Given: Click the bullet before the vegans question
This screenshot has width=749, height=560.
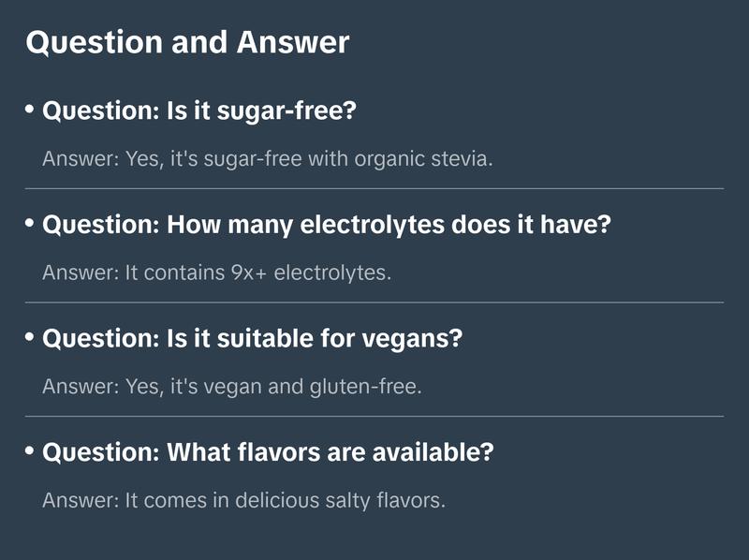Looking at the screenshot, I should (x=30, y=337).
